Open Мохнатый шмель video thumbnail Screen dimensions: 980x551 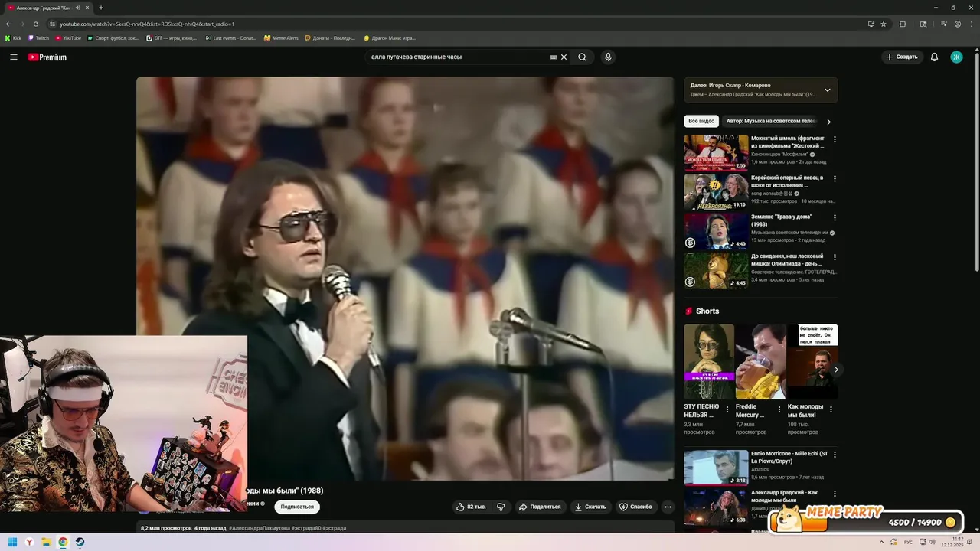(x=716, y=152)
